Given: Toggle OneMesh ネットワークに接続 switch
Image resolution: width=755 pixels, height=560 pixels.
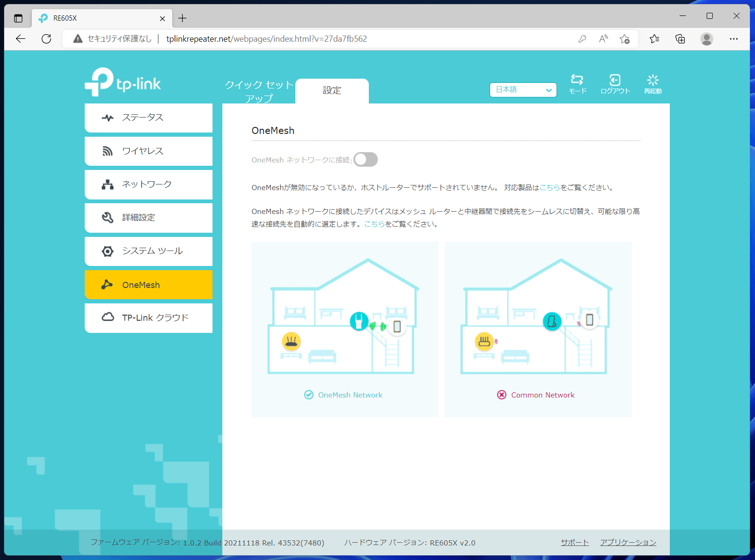Looking at the screenshot, I should [x=366, y=160].
